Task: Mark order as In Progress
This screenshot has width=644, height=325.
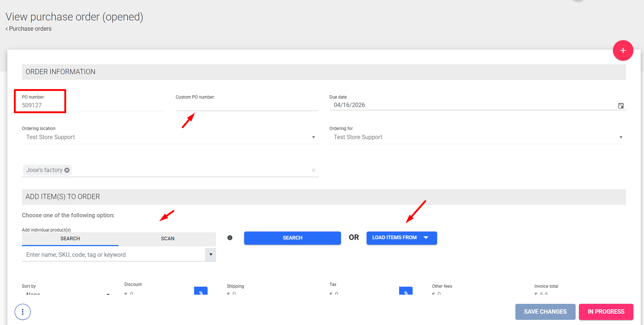Action: (x=606, y=311)
